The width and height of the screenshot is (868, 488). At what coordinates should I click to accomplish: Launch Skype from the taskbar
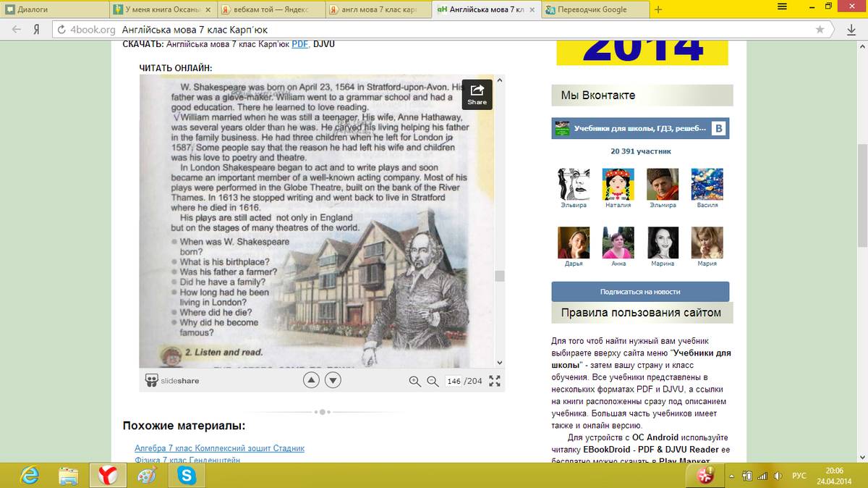[187, 475]
